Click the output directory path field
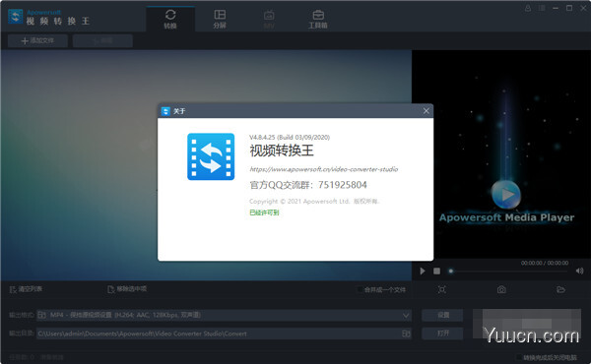This screenshot has height=364, width=591. (224, 334)
